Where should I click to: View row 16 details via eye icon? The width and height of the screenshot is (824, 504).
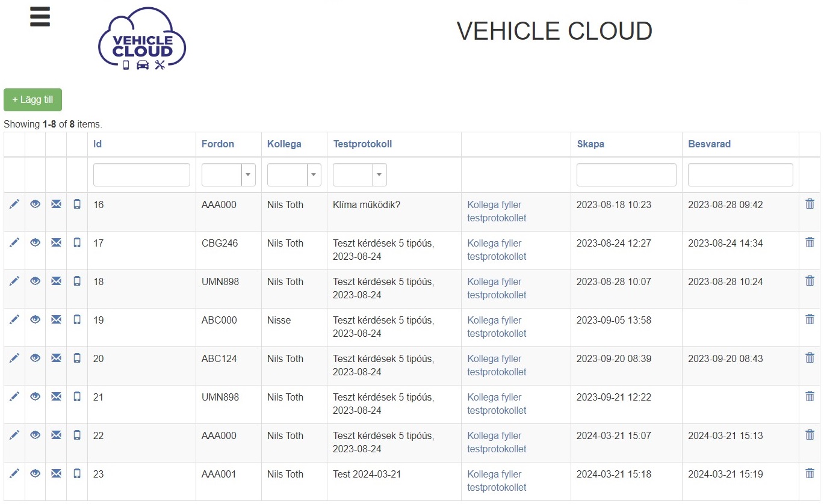pyautogui.click(x=36, y=204)
